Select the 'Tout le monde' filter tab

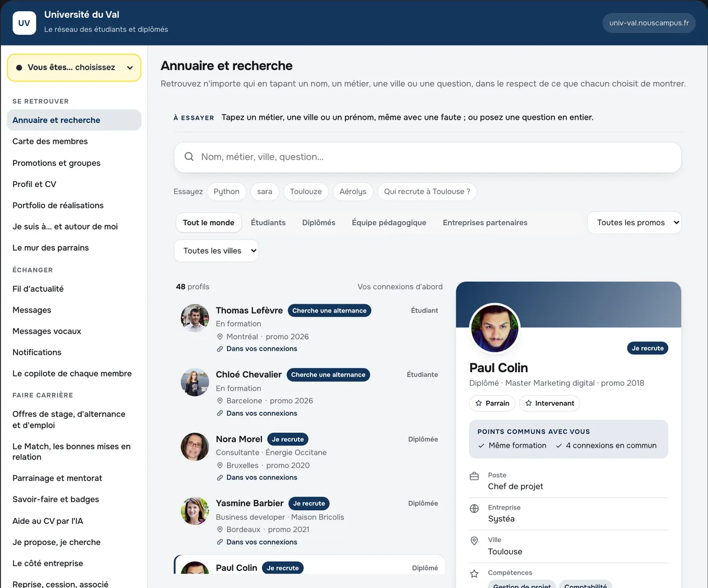(x=208, y=222)
